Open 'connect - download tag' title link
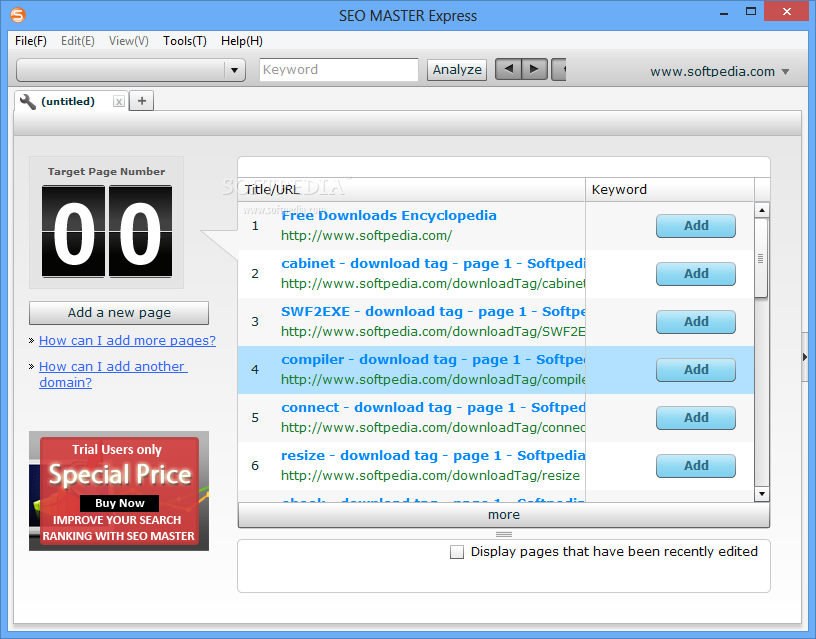Screen dimensions: 816x639 click(433, 407)
